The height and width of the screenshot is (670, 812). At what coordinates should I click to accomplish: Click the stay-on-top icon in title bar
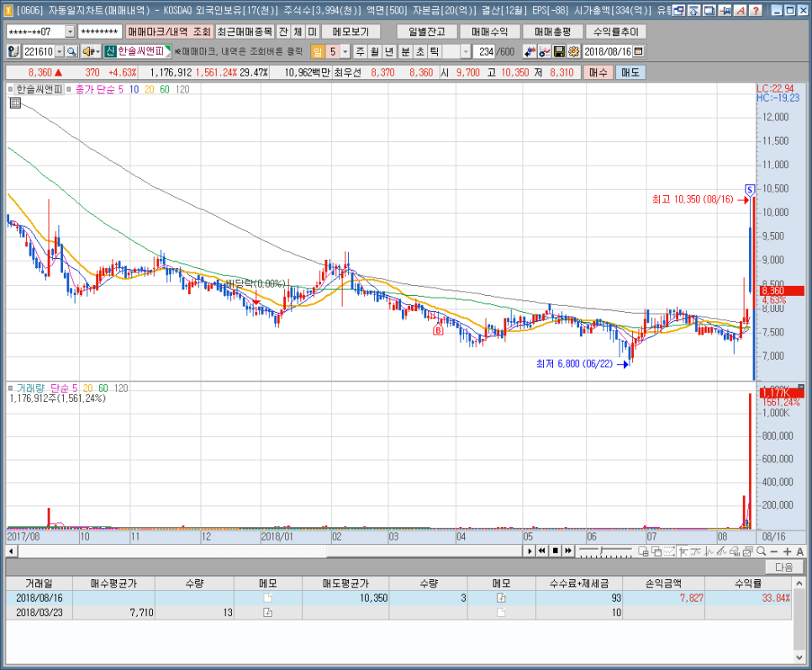coord(694,10)
